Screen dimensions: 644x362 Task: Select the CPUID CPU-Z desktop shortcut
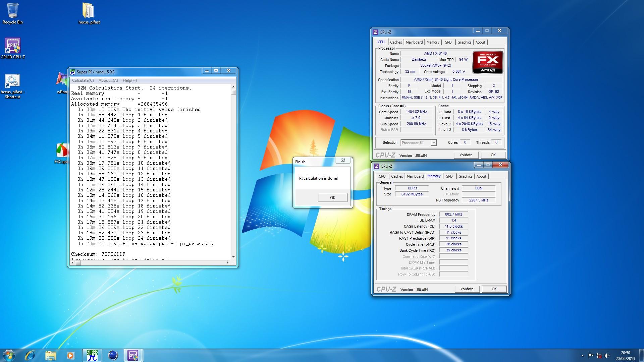pyautogui.click(x=13, y=49)
